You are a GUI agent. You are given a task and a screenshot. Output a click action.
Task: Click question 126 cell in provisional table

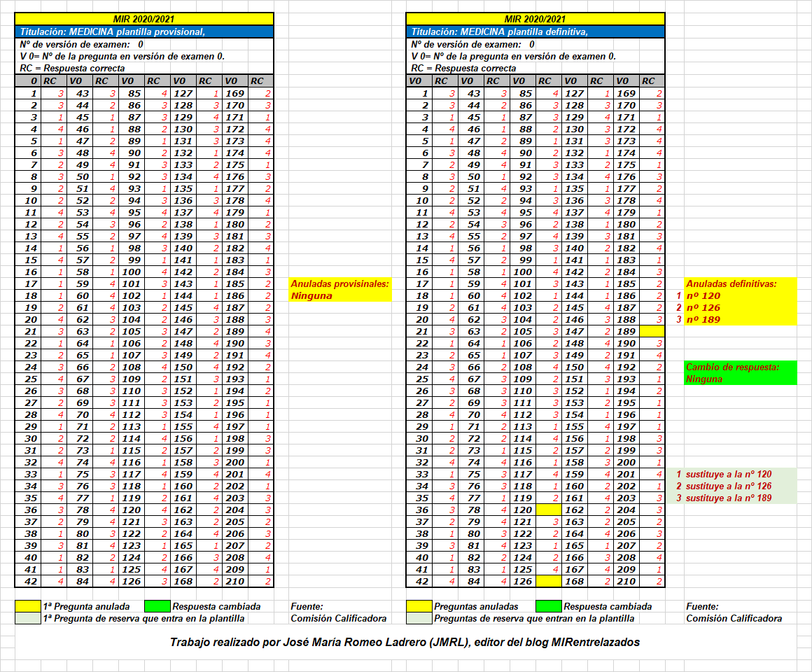coord(132,582)
